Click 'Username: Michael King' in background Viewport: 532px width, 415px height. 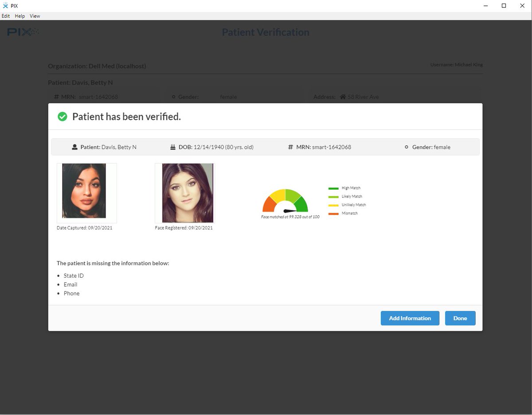457,65
